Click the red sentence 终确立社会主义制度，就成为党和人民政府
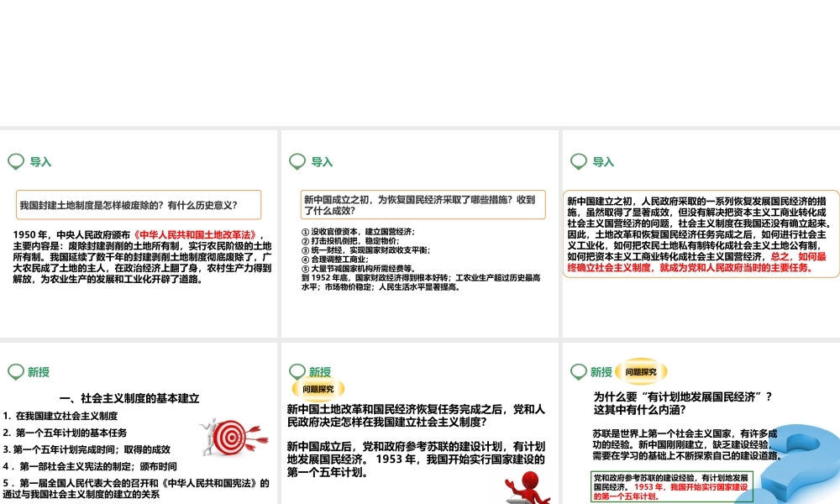The height and width of the screenshot is (504, 840). (691, 267)
